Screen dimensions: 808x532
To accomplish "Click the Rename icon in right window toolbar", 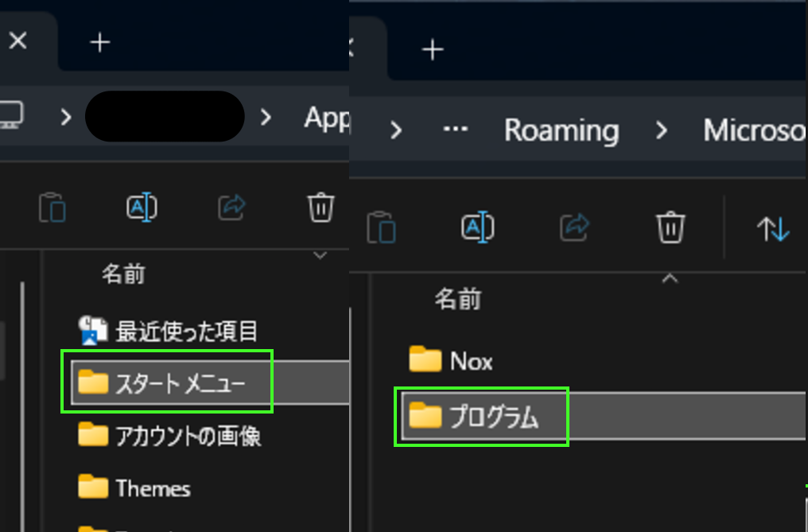I will 478,227.
